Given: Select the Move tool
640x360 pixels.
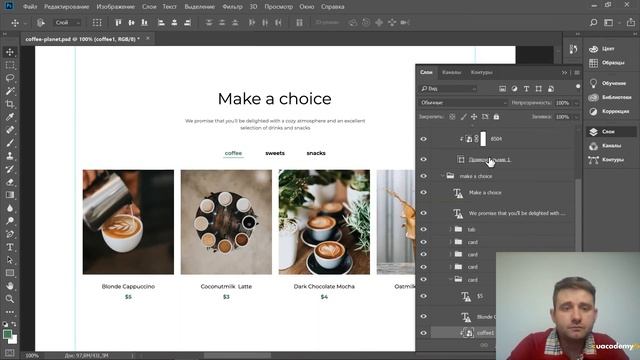Looking at the screenshot, I should point(10,52).
